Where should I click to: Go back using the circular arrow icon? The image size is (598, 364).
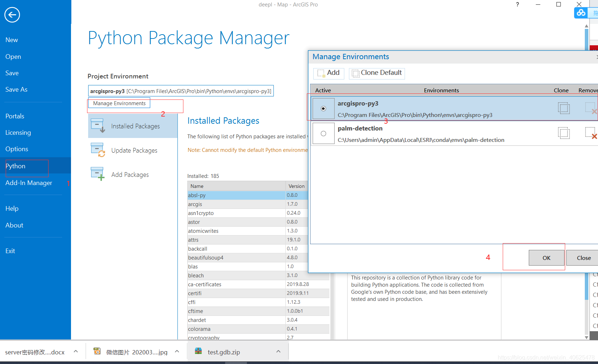click(x=12, y=15)
